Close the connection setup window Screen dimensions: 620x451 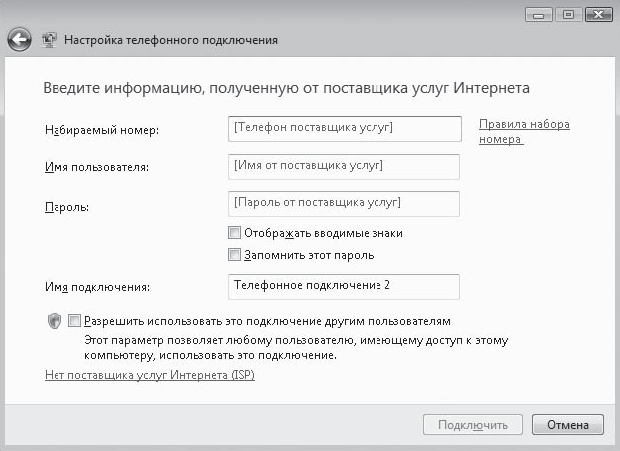pos(598,15)
